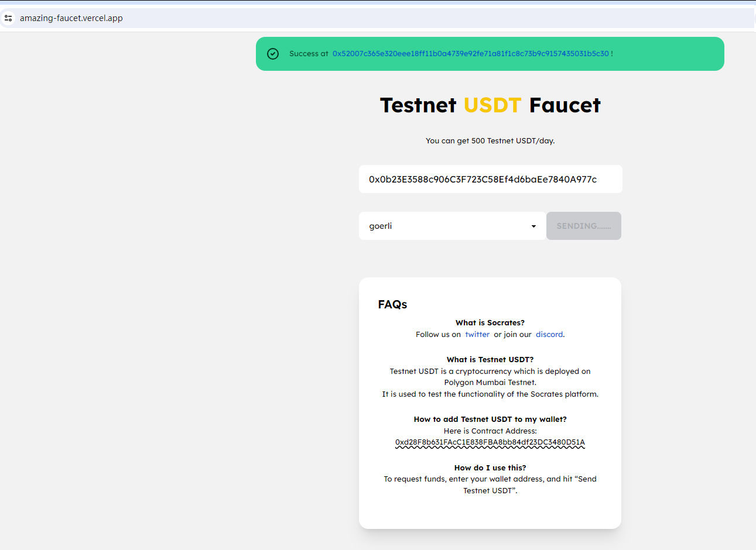
Task: Click the wallet address input field
Action: pos(490,180)
